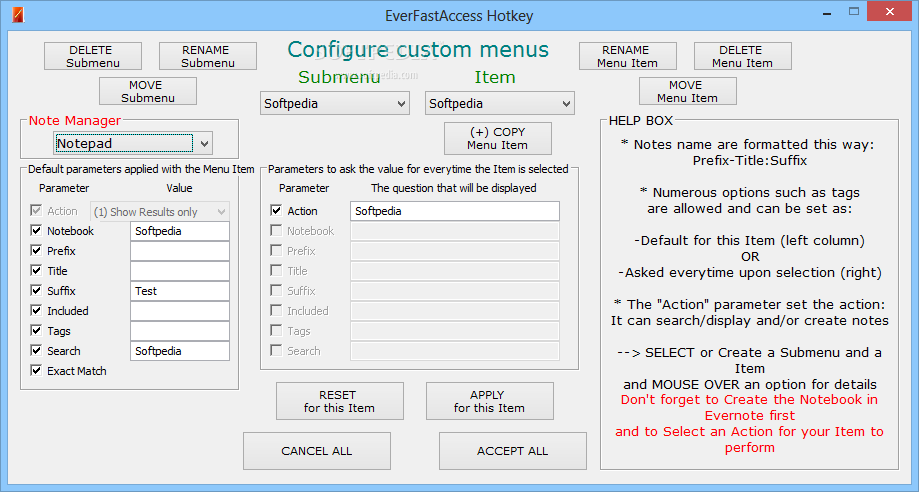
Task: Click the disabled Notebook question field
Action: tap(455, 231)
